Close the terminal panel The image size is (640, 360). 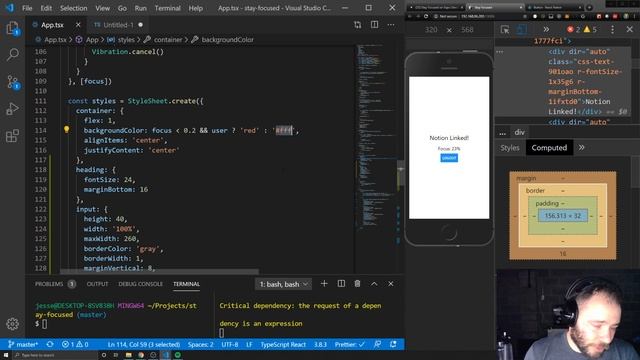391,284
